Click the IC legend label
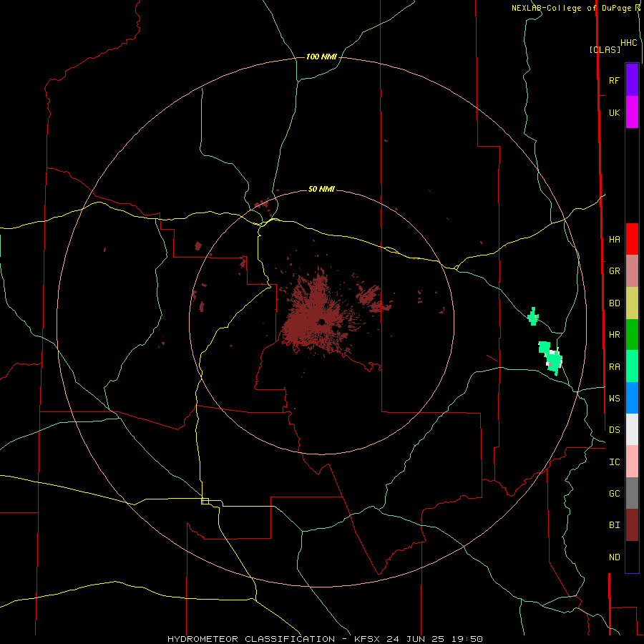The width and height of the screenshot is (644, 644). point(614,462)
